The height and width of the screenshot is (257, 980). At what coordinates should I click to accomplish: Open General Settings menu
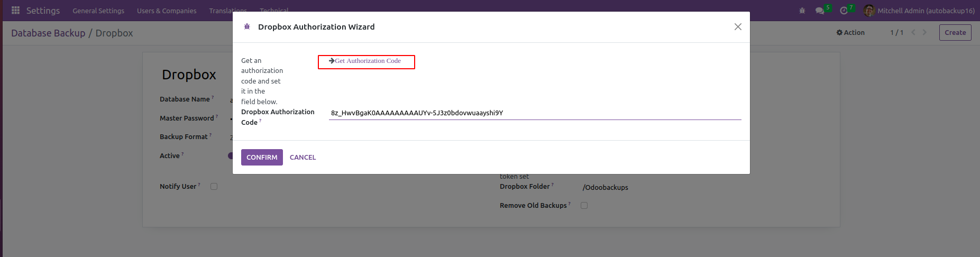[98, 11]
